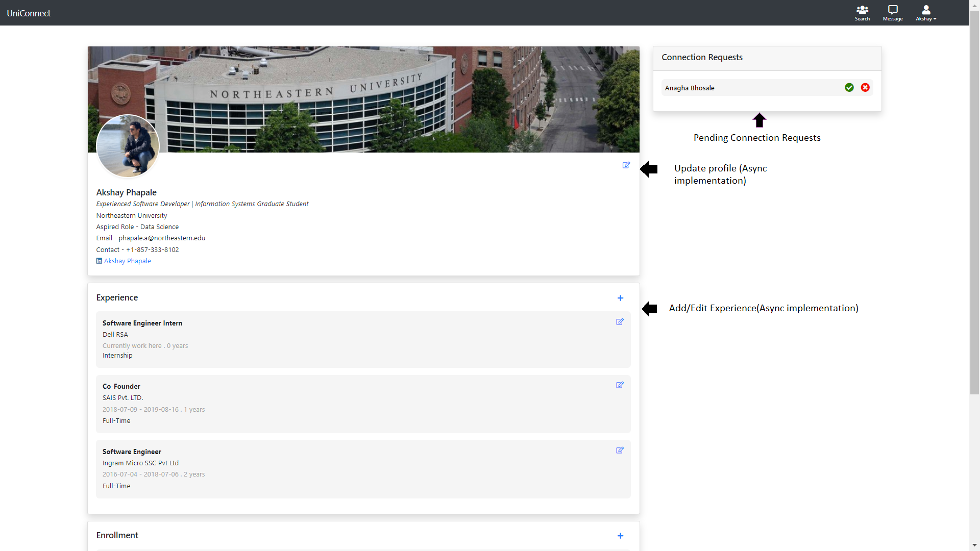Edit the Co-Founder experience entry
This screenshot has height=551, width=980.
pos(619,385)
